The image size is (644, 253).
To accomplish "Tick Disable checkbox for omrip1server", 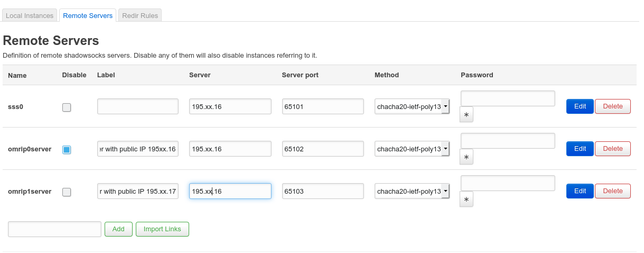I will coord(67,192).
